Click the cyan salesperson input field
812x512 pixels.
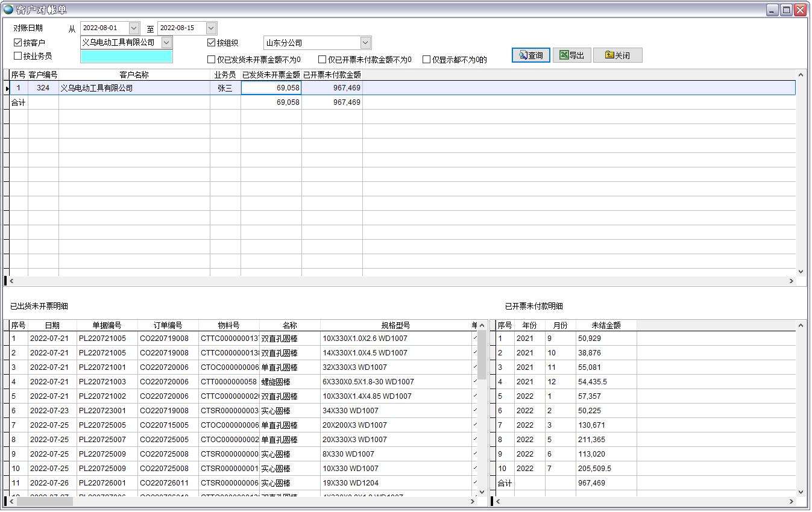[x=126, y=57]
